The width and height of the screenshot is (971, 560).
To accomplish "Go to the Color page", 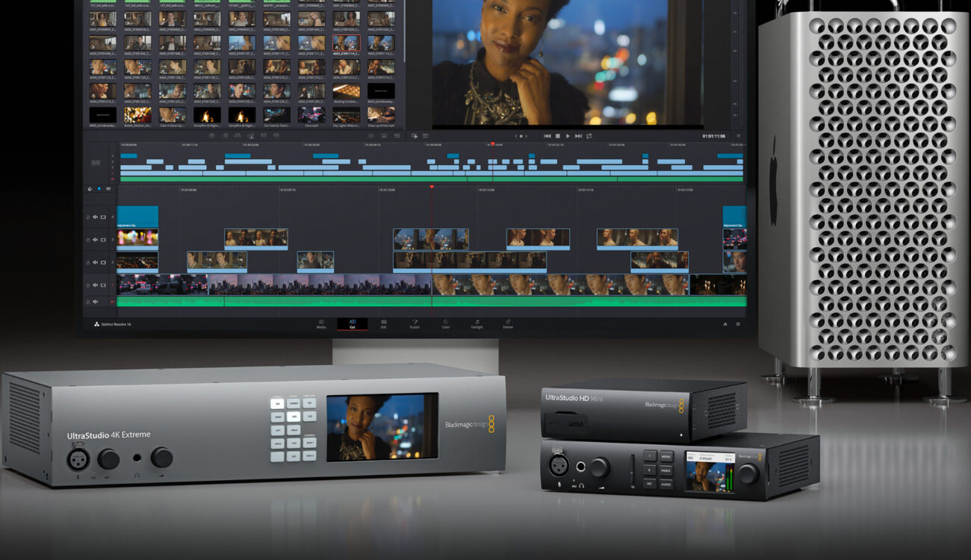I will [x=446, y=324].
